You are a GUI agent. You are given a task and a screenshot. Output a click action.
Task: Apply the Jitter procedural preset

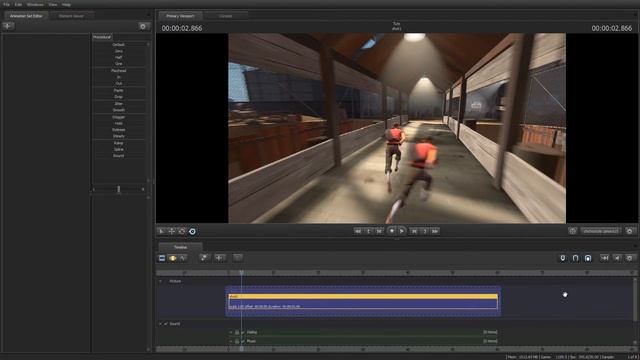118,104
